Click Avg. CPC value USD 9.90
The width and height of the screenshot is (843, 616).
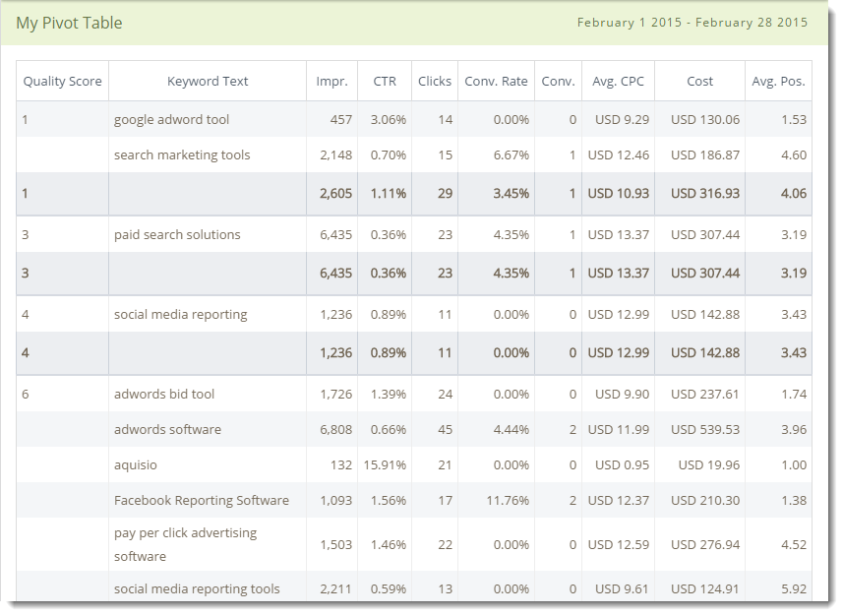622,394
